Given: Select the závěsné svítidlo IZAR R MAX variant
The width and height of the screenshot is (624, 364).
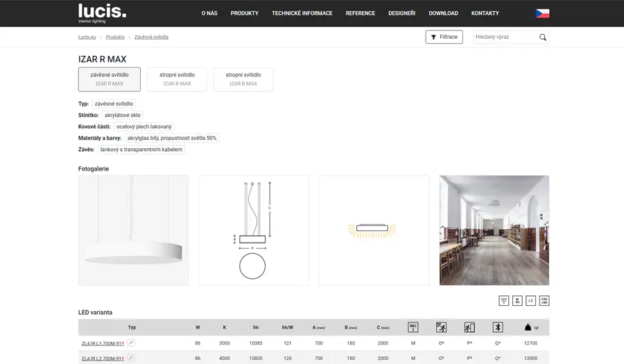Looking at the screenshot, I should pyautogui.click(x=110, y=79).
